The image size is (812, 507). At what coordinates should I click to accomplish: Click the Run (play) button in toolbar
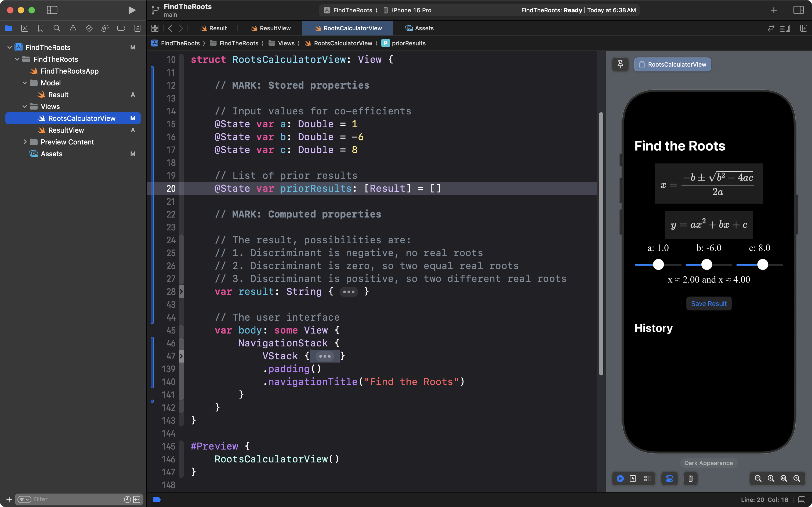pos(132,10)
